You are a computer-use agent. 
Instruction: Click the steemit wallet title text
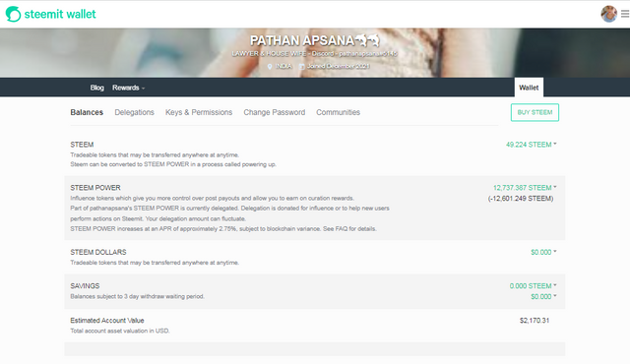click(60, 14)
